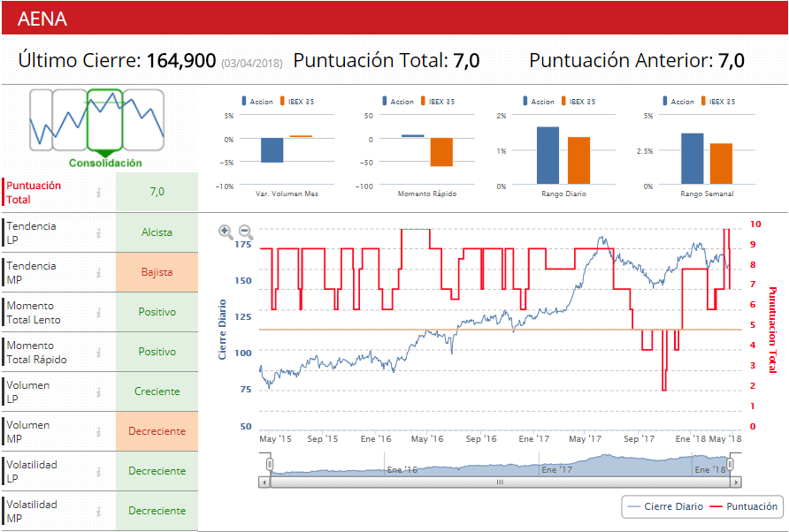Screen dimensions: 789x532
Task: Open info icon for Volatilidad MP
Action: [99, 511]
